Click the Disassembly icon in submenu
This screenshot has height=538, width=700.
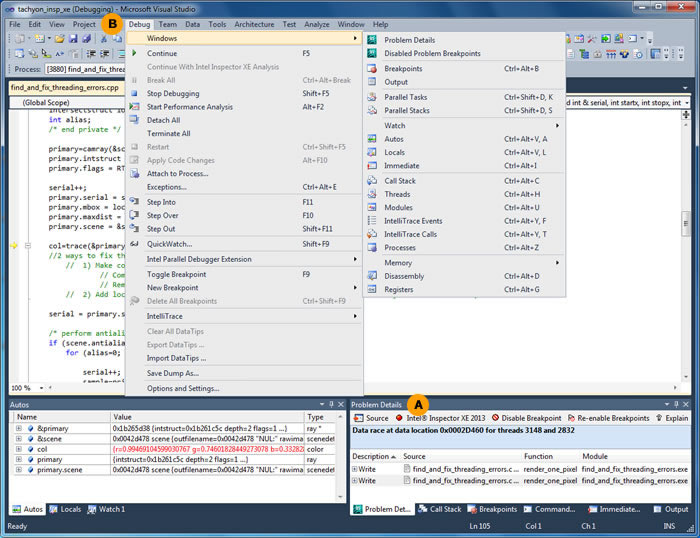[x=372, y=276]
